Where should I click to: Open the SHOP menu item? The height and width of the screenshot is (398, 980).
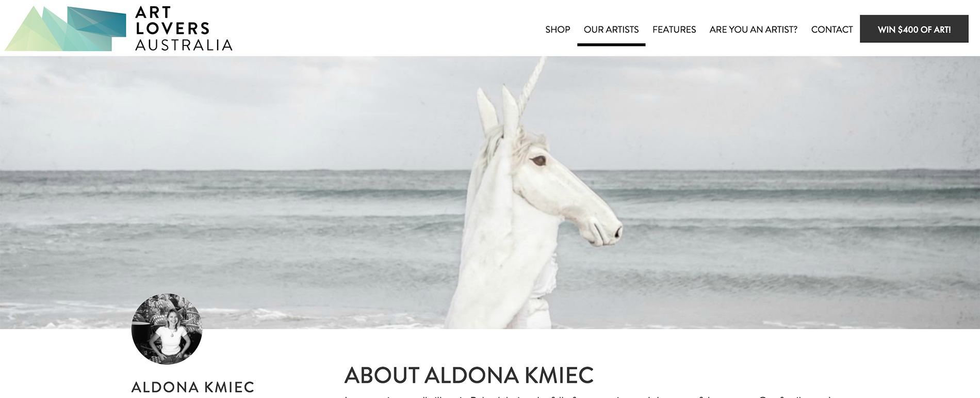[x=558, y=29]
